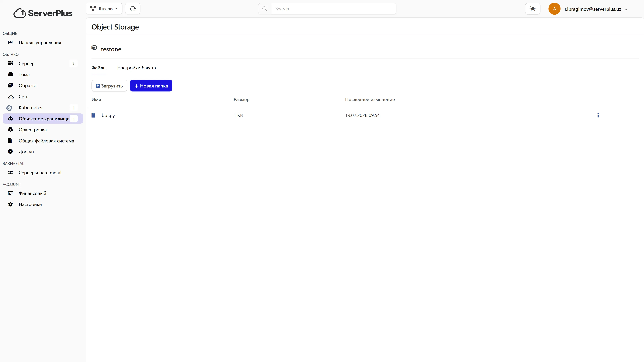
Task: Click the bot.py file icon
Action: 93,115
